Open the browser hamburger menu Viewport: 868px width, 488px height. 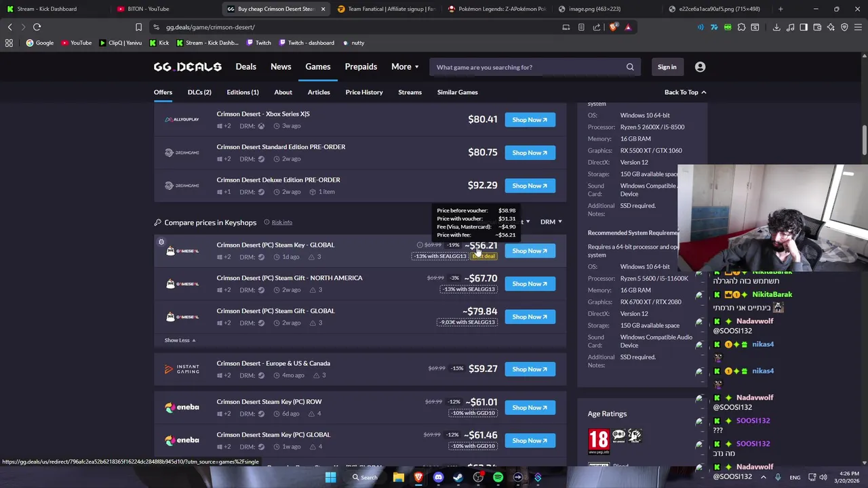(858, 27)
